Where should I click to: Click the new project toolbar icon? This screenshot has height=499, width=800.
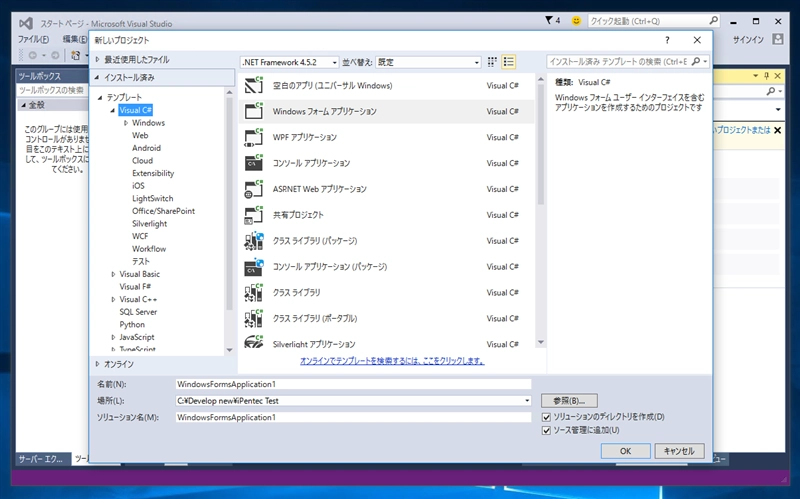pos(76,55)
